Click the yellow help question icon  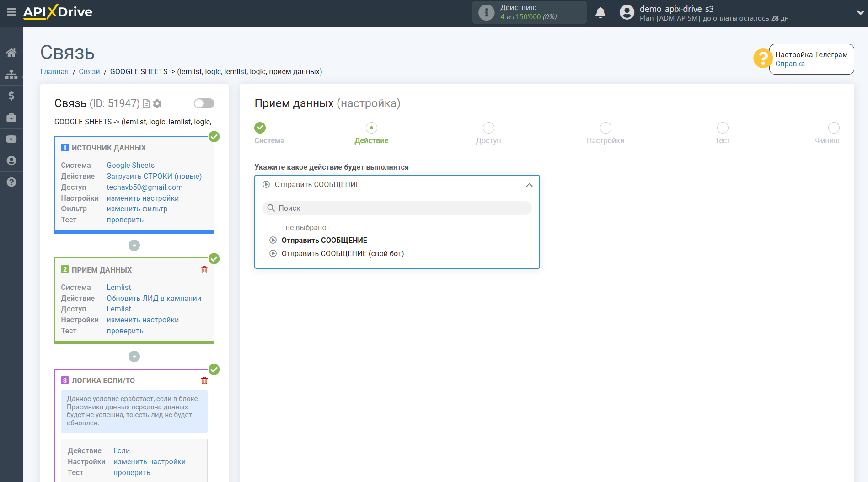(x=762, y=59)
